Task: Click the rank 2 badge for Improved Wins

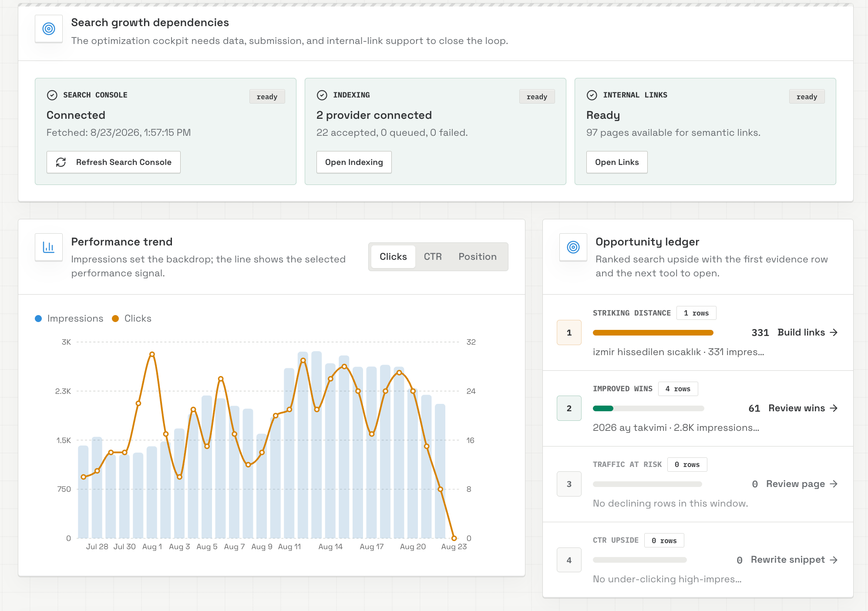Action: (569, 408)
